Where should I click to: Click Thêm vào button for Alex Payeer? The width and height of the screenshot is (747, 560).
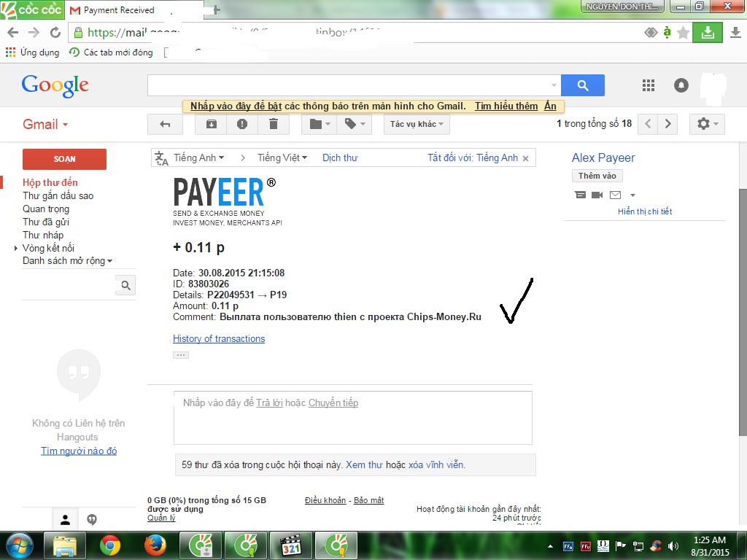(597, 176)
